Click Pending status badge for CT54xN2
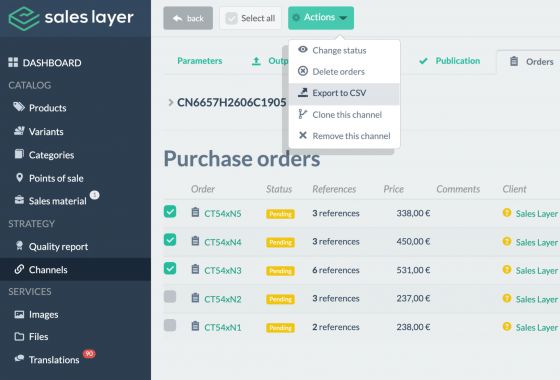The height and width of the screenshot is (380, 560). click(x=280, y=299)
